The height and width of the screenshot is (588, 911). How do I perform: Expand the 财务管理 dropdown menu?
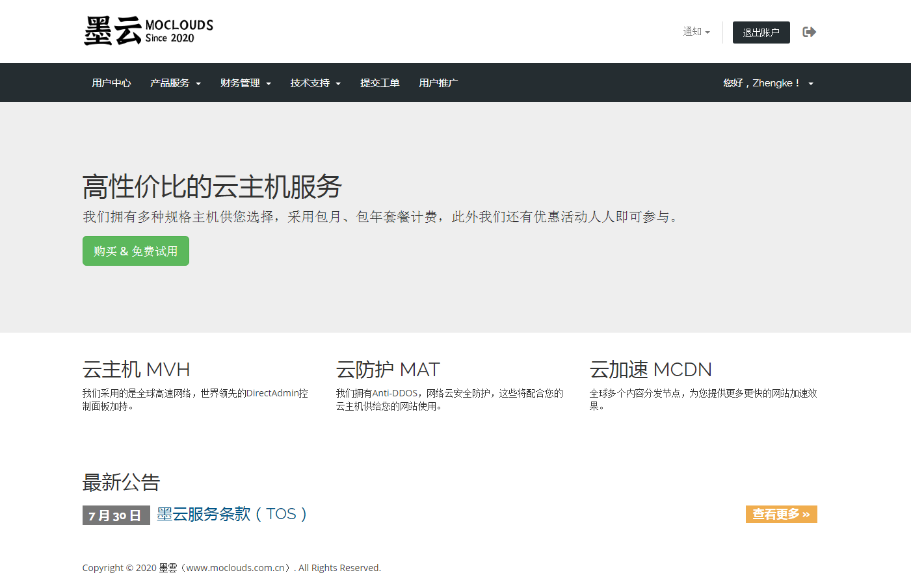245,83
